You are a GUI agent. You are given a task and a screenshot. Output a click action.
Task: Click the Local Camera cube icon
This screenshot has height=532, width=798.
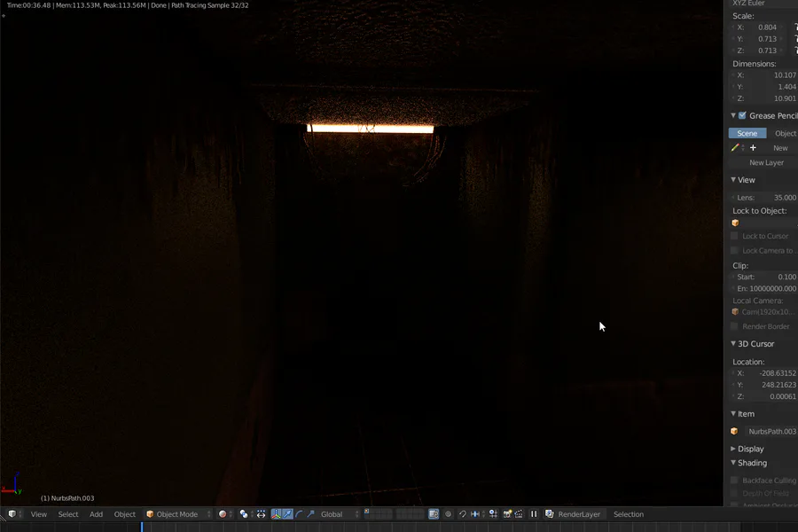pos(735,311)
